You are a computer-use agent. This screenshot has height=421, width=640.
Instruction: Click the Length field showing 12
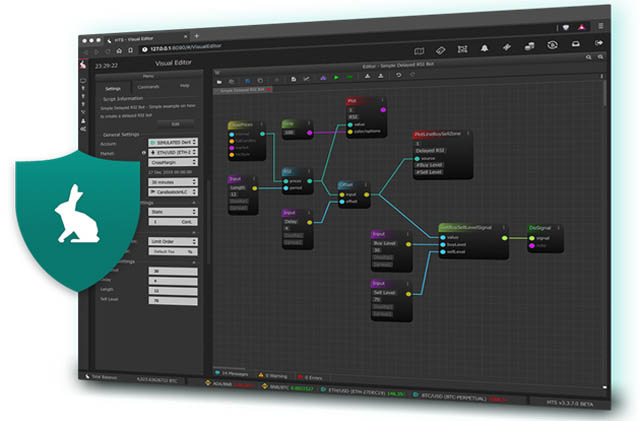click(x=173, y=291)
